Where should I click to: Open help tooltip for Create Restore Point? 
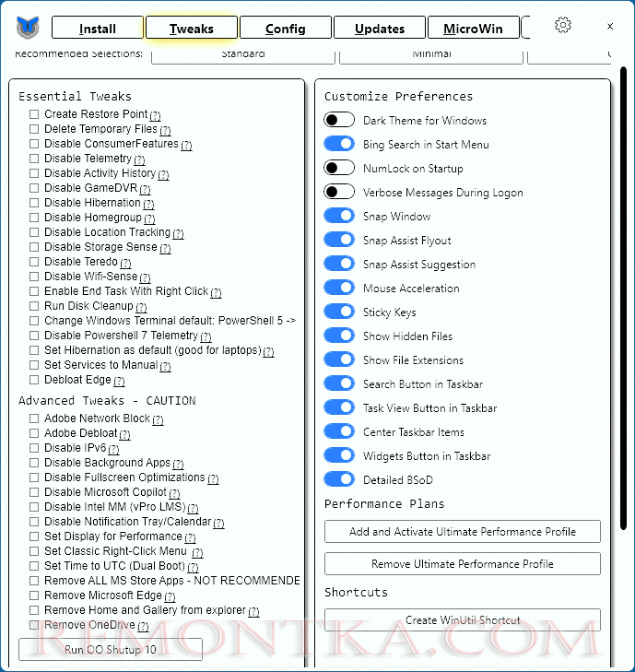click(155, 115)
